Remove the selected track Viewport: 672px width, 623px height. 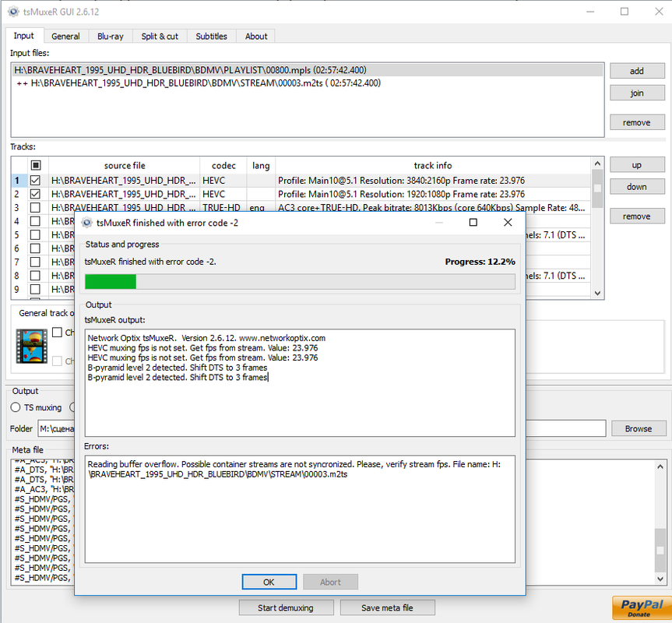coord(637,216)
